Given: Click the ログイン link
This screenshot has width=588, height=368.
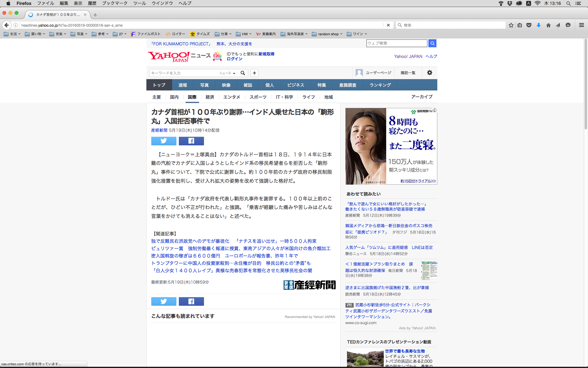Looking at the screenshot, I should 234,59.
